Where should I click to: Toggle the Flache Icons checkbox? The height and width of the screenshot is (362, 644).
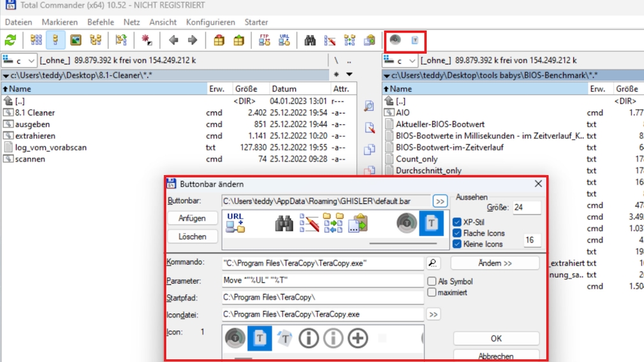[x=457, y=233]
